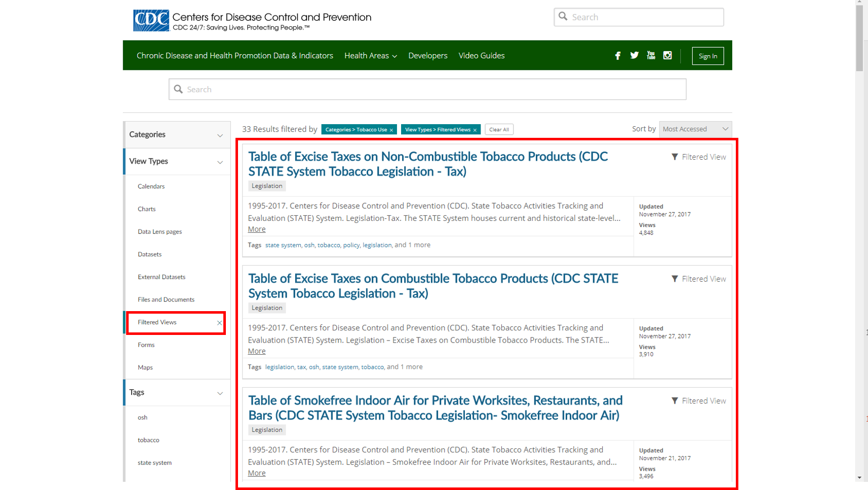Select the tobacco tag in sidebar
868x490 pixels.
148,440
